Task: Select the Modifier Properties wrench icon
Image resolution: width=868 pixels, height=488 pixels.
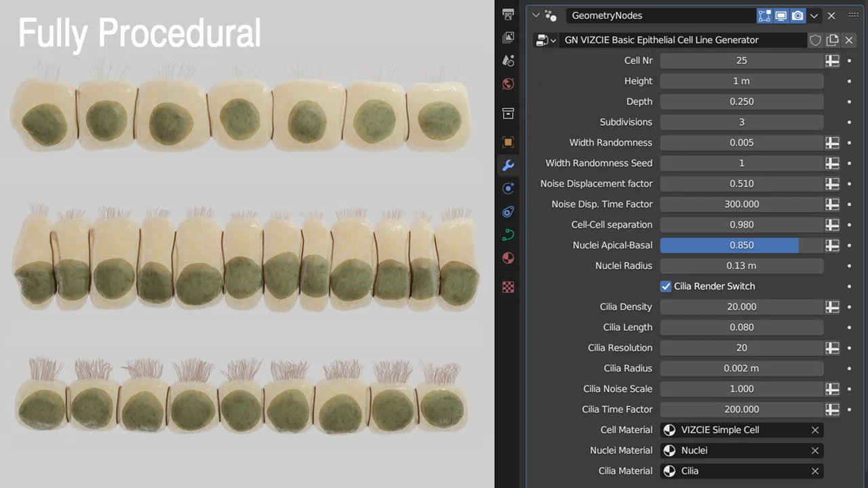Action: tap(508, 165)
